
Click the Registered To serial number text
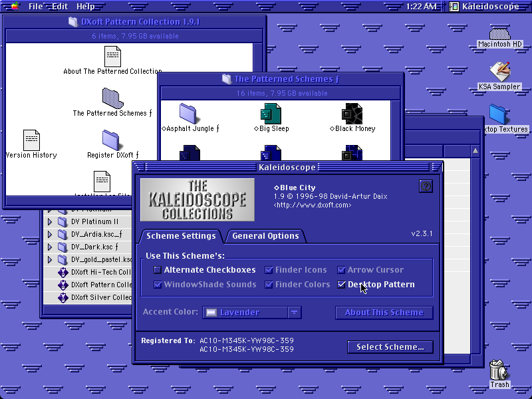(x=247, y=344)
